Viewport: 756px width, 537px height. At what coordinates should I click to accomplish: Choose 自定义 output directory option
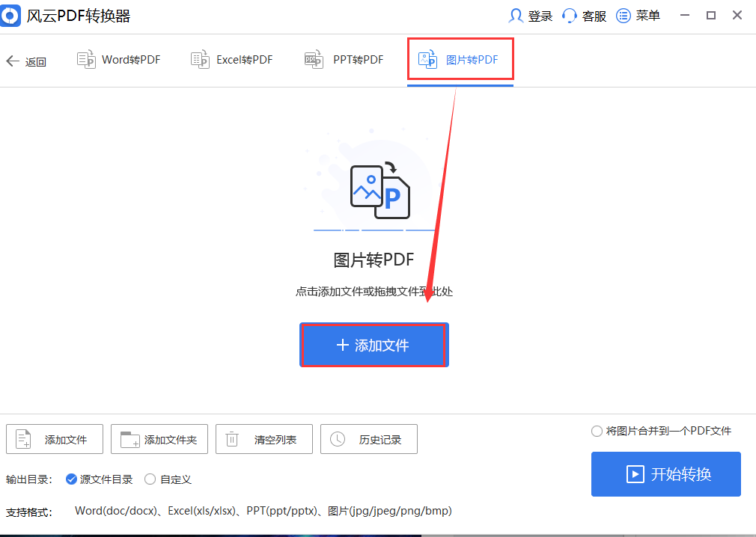click(x=150, y=479)
